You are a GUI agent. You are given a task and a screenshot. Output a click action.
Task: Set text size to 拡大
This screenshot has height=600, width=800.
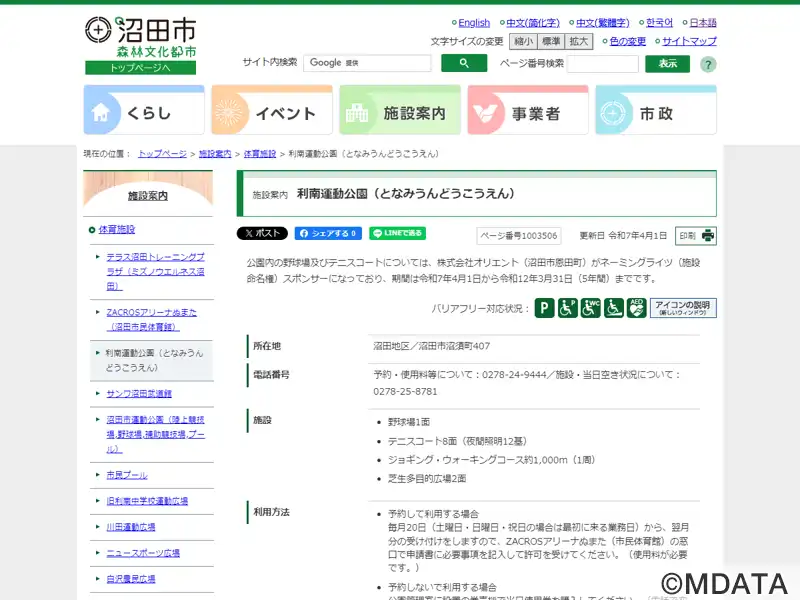click(579, 41)
